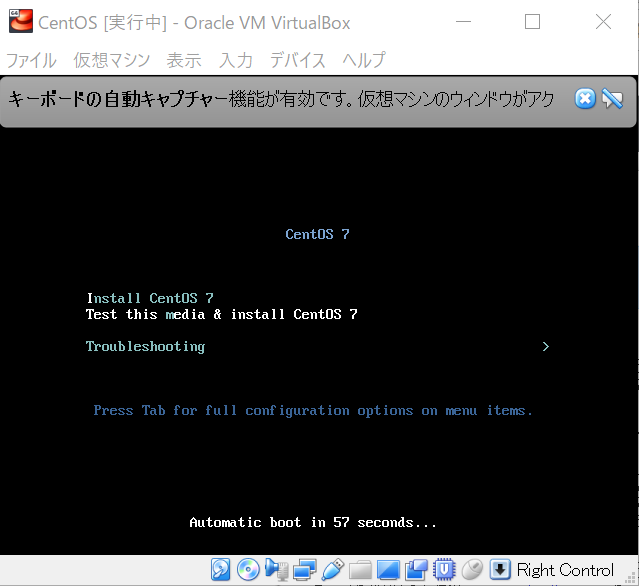The width and height of the screenshot is (639, 586).
Task: Click the recording status icon
Action: [416, 569]
